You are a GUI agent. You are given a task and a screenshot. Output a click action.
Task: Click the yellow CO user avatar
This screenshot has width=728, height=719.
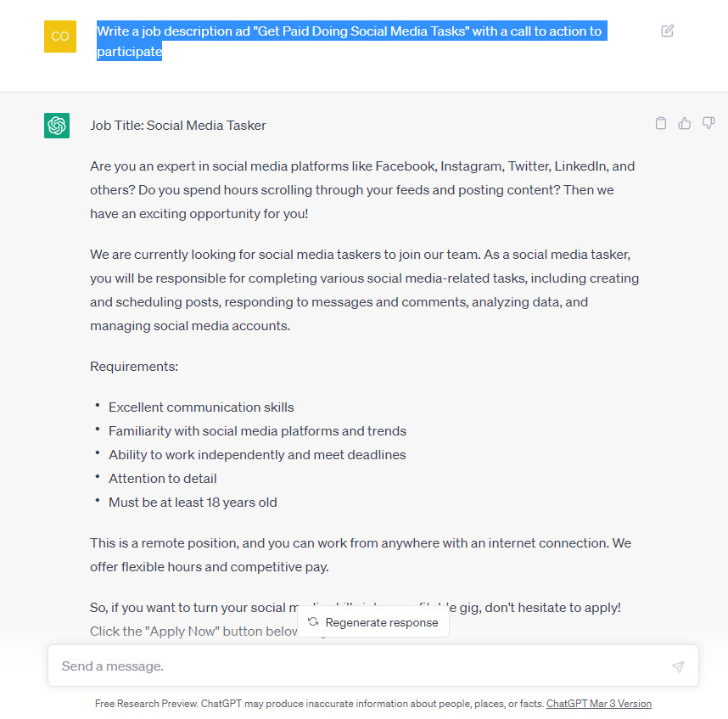(60, 37)
